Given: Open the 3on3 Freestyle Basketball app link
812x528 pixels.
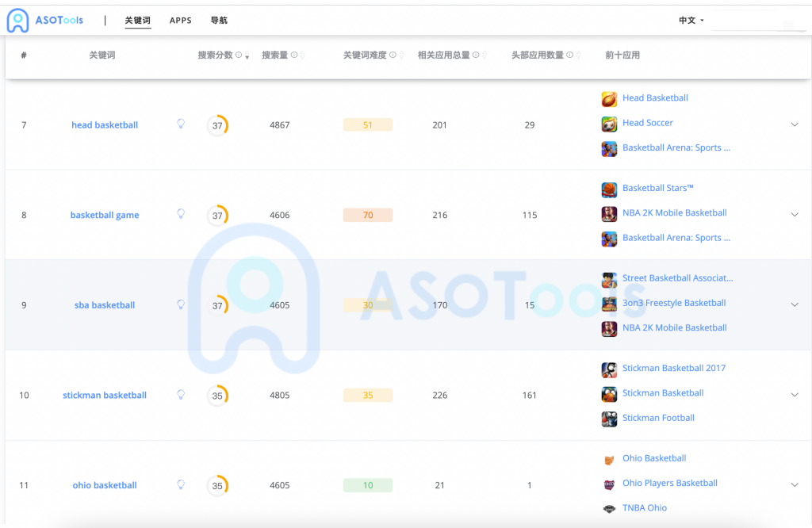Looking at the screenshot, I should 674,303.
